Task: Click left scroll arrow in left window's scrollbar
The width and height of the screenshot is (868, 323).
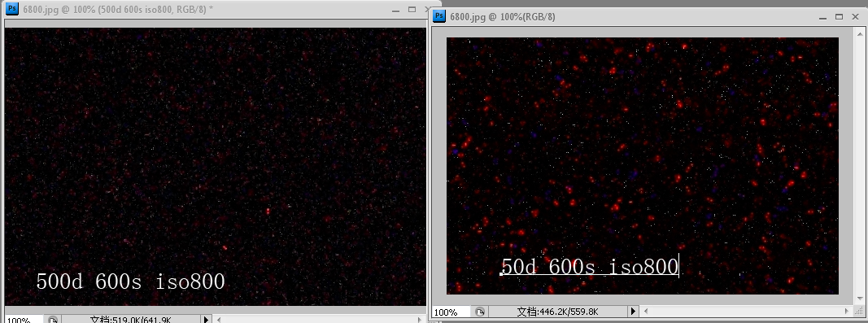Action: (x=219, y=320)
